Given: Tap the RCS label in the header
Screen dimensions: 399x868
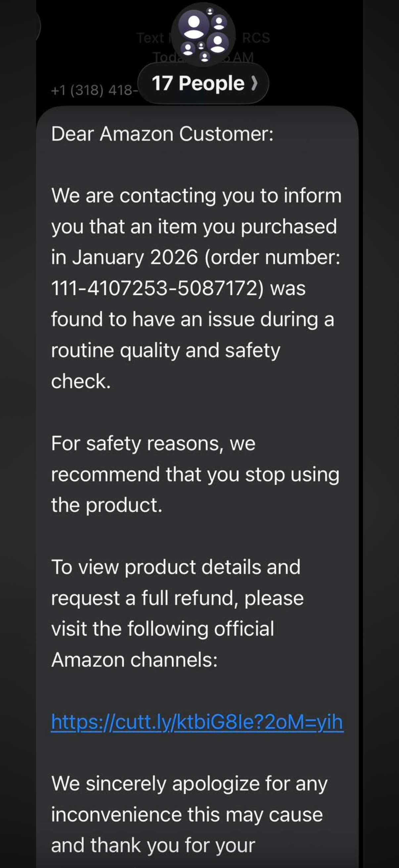Looking at the screenshot, I should 256,38.
